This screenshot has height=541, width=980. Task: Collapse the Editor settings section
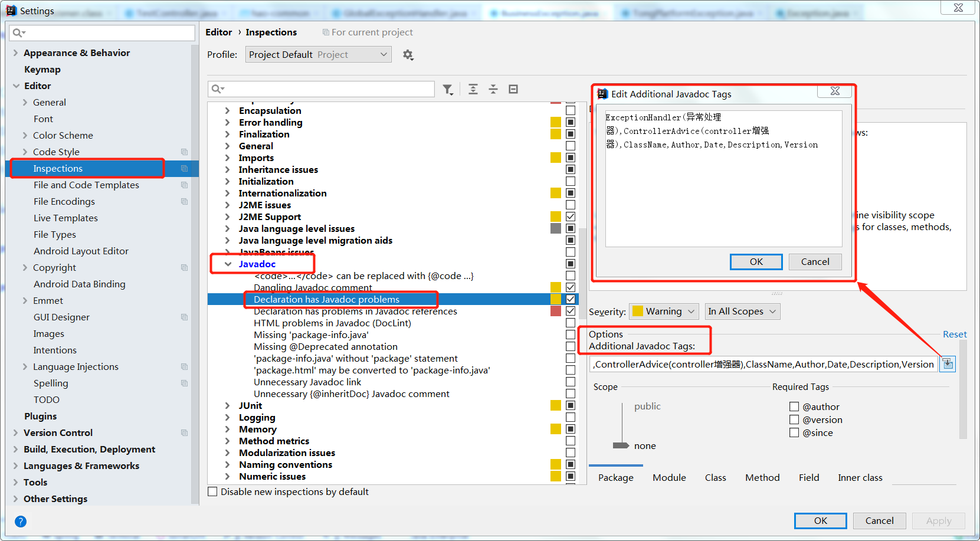pos(16,86)
